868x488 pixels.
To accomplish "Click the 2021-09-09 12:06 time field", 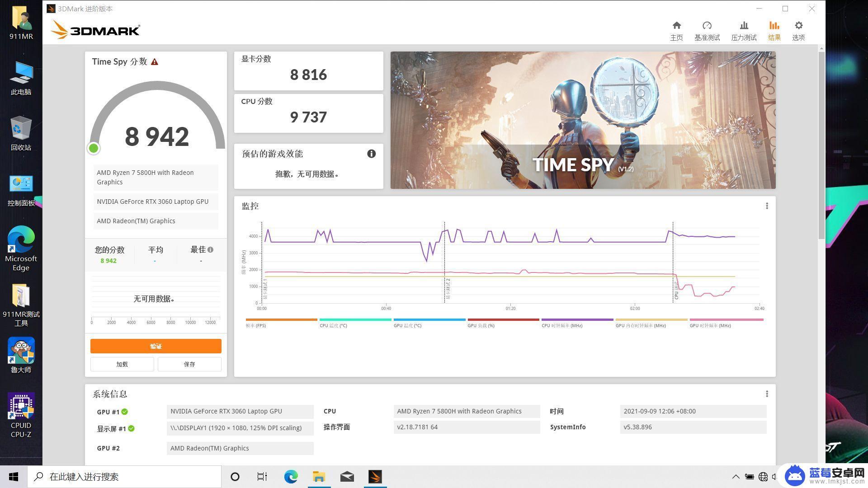I will (693, 411).
